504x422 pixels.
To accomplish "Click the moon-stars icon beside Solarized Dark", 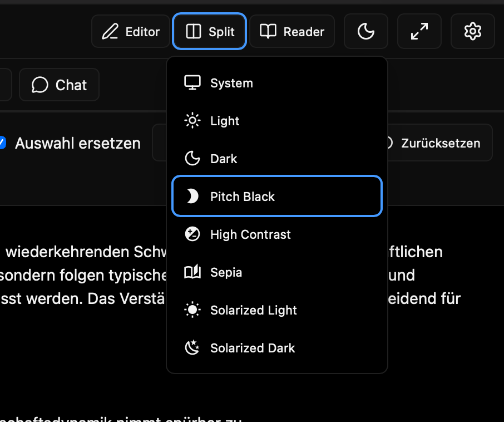I will [x=192, y=348].
